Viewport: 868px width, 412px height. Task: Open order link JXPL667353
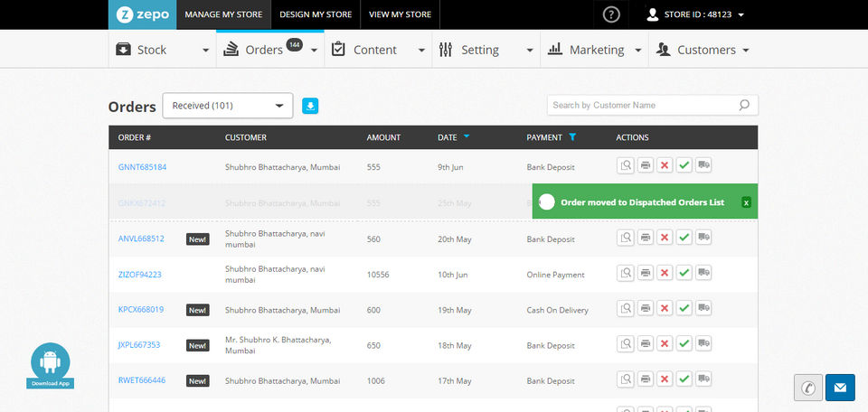[139, 345]
